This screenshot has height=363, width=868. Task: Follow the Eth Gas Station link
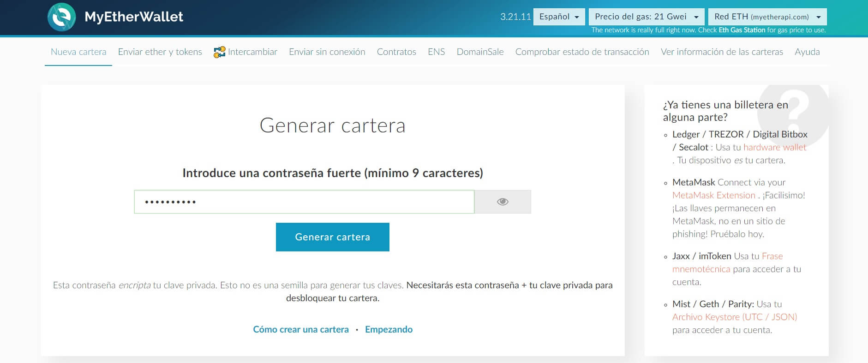(742, 30)
